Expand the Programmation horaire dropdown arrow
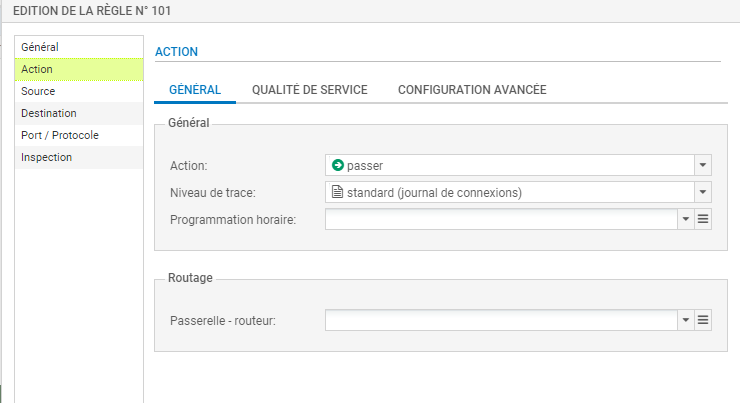Screen dimensions: 740x403 (x=686, y=219)
